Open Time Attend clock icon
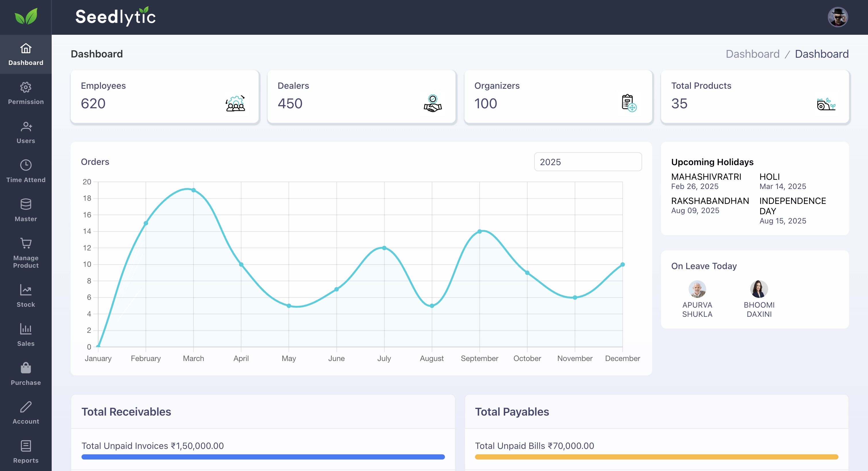 (x=26, y=165)
